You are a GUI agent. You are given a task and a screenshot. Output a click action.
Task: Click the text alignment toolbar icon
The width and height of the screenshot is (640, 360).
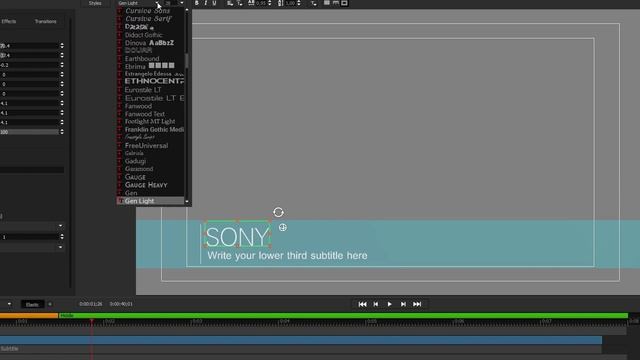[x=230, y=3]
